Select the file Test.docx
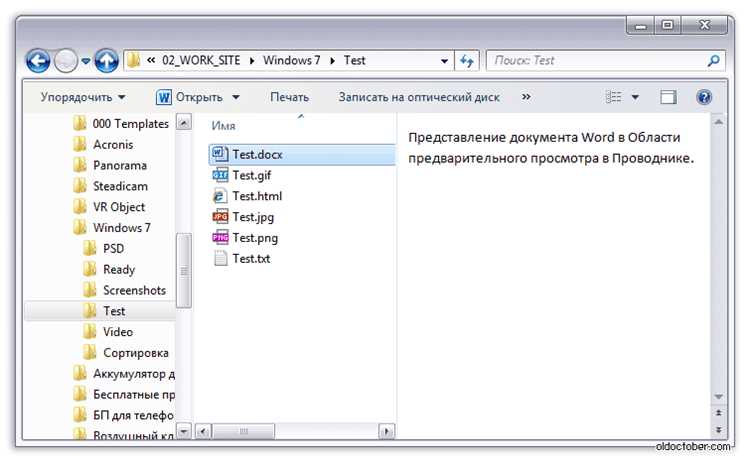Screen dimensions: 750x462 point(302,154)
